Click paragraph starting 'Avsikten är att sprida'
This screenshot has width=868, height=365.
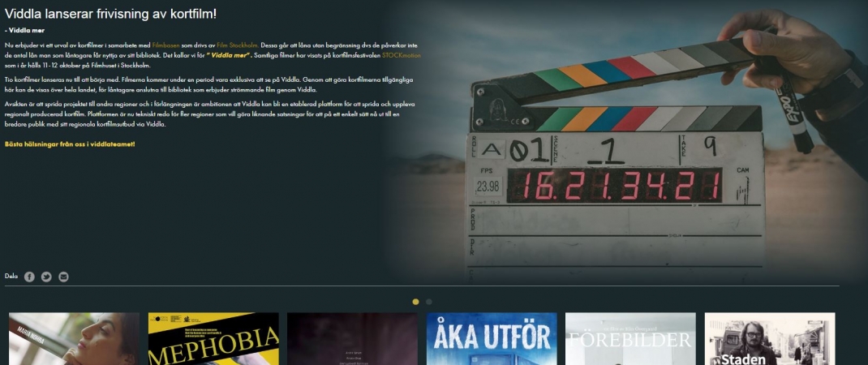pos(209,114)
